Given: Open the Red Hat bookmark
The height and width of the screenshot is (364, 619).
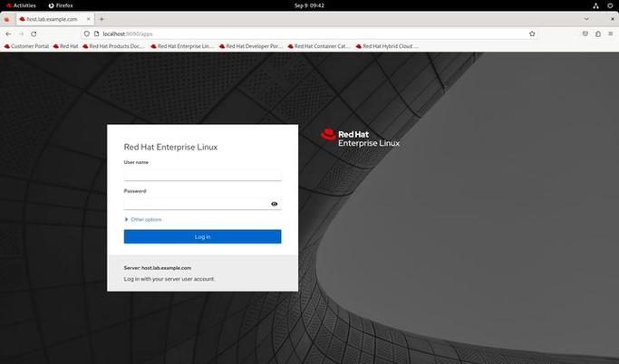Looking at the screenshot, I should pos(66,46).
